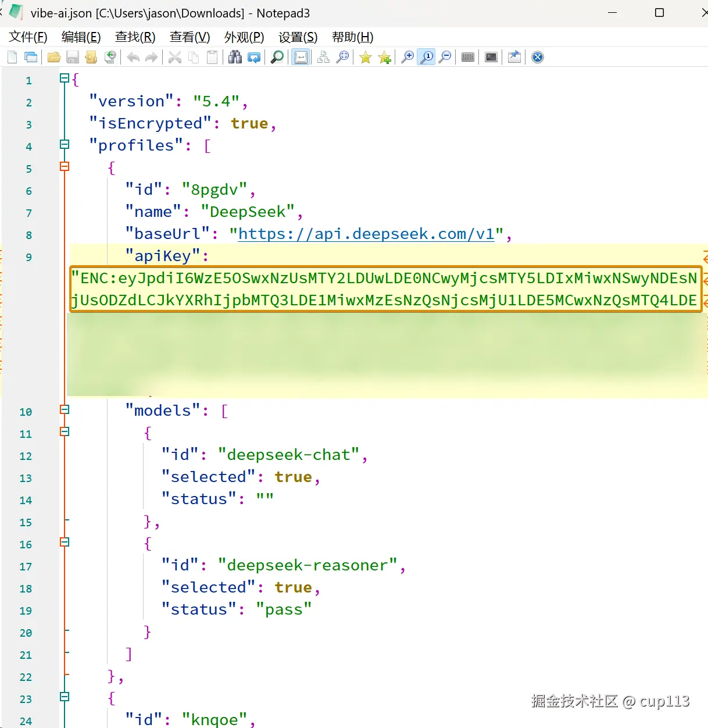
Task: Open the 设置(S) menu
Action: [x=298, y=37]
